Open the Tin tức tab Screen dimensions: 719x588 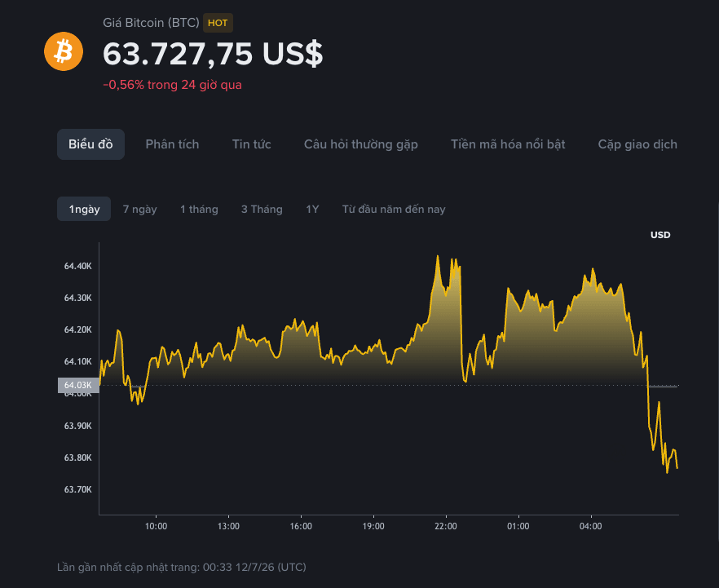tap(251, 144)
